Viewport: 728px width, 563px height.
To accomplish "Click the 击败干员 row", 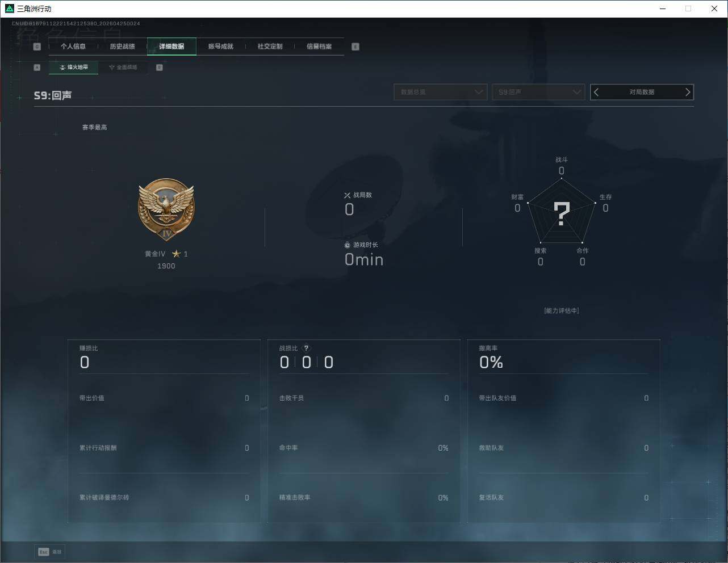I will tap(364, 398).
